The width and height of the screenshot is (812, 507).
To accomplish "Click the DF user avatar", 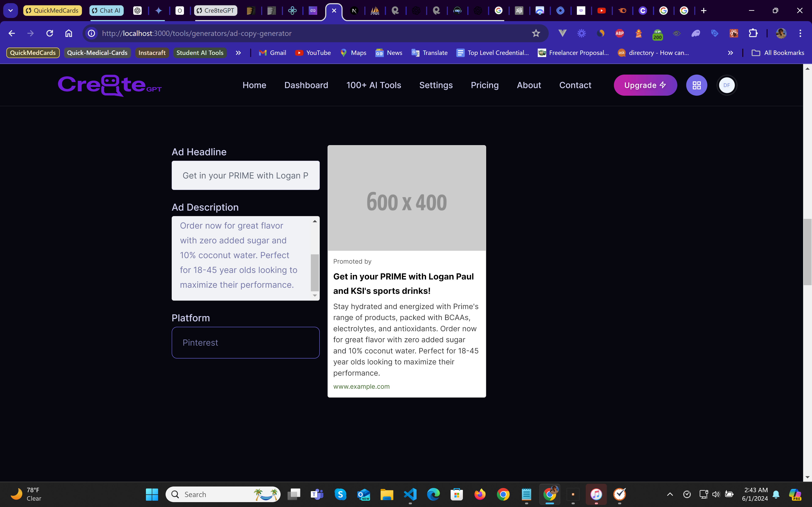I will [x=726, y=85].
